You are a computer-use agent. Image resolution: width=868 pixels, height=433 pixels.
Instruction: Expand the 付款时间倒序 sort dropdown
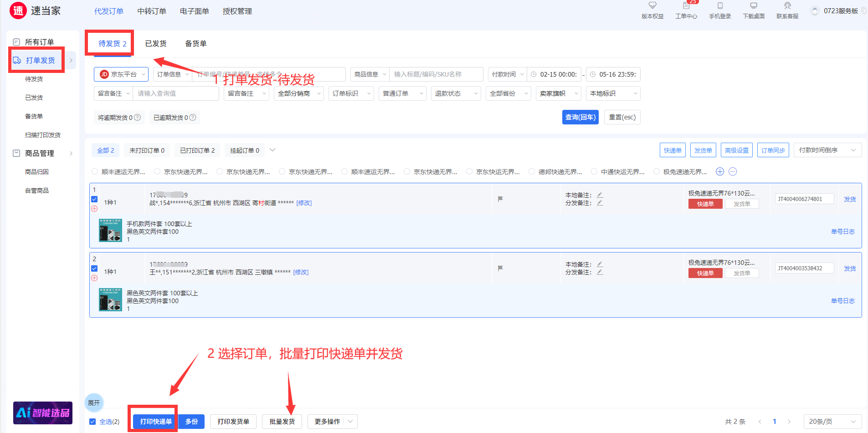point(827,150)
